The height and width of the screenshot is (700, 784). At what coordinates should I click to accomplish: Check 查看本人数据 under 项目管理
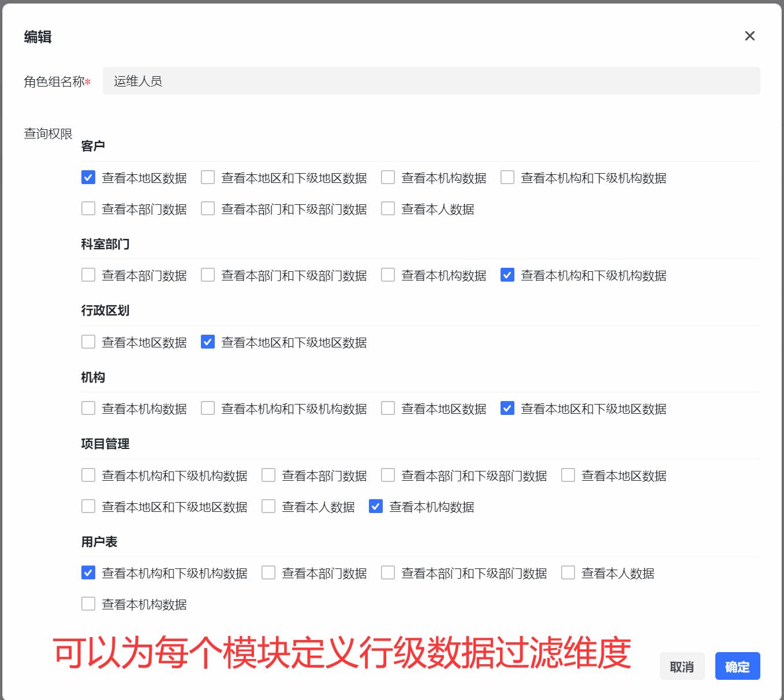[268, 507]
